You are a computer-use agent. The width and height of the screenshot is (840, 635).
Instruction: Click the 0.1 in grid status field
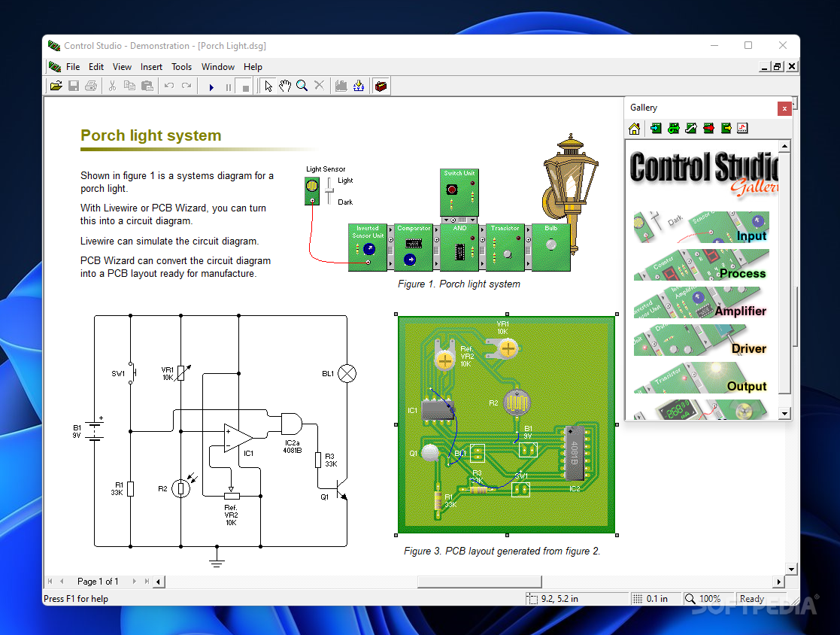click(x=655, y=599)
